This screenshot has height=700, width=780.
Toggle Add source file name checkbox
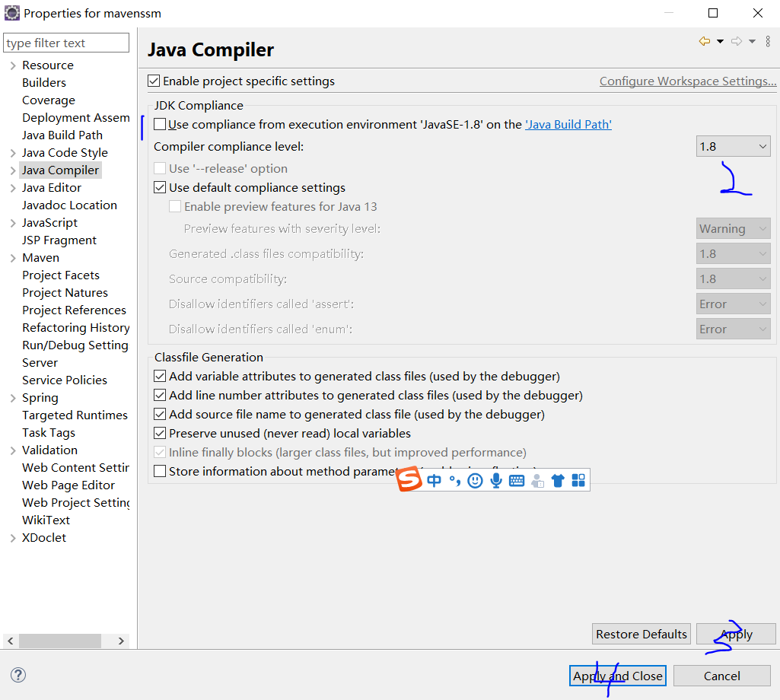point(160,415)
